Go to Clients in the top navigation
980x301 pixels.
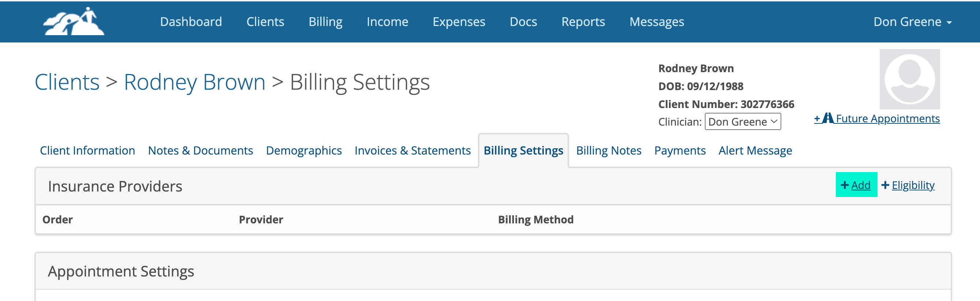[265, 22]
